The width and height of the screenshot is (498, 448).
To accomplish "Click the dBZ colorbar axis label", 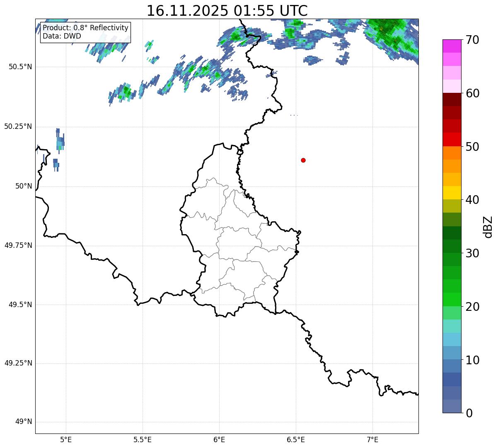I will pyautogui.click(x=488, y=226).
